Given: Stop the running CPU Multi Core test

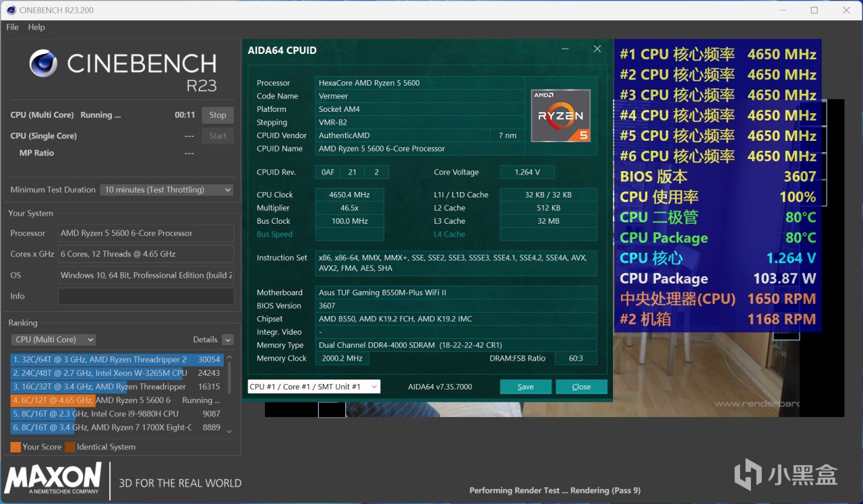Looking at the screenshot, I should click(217, 115).
